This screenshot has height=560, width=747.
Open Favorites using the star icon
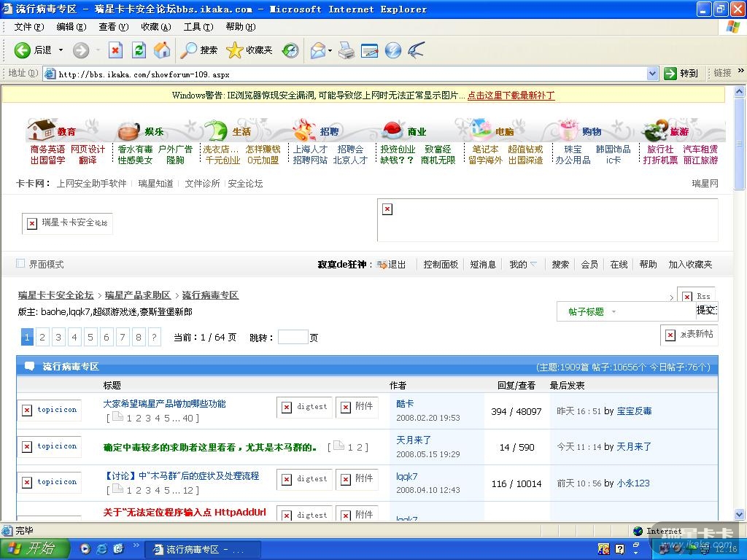[x=234, y=50]
